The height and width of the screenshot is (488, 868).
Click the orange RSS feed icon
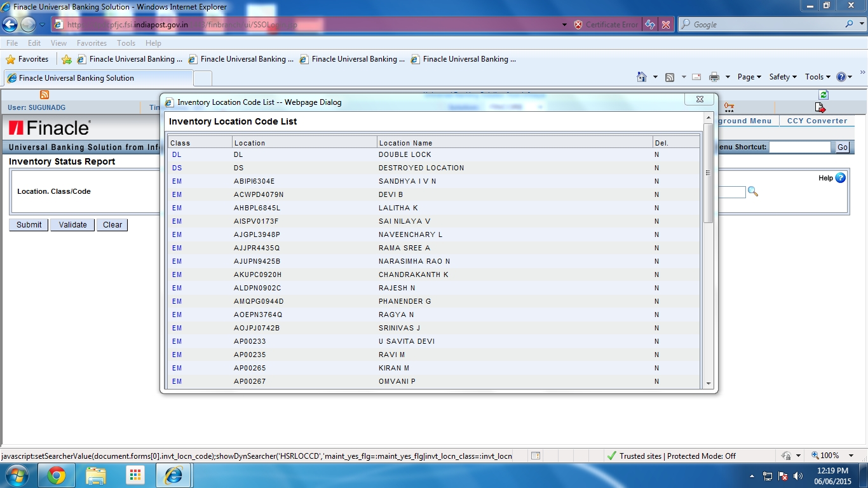point(43,94)
